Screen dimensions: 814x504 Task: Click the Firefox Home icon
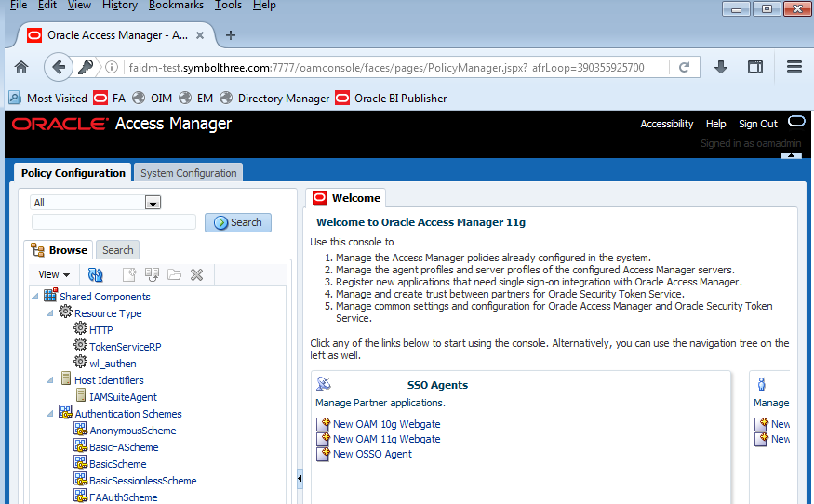[21, 67]
